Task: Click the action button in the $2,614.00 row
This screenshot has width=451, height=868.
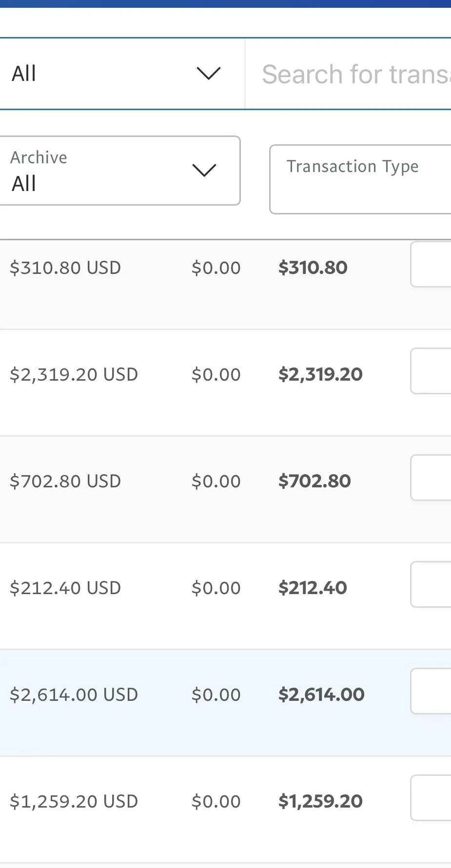Action: (431, 691)
